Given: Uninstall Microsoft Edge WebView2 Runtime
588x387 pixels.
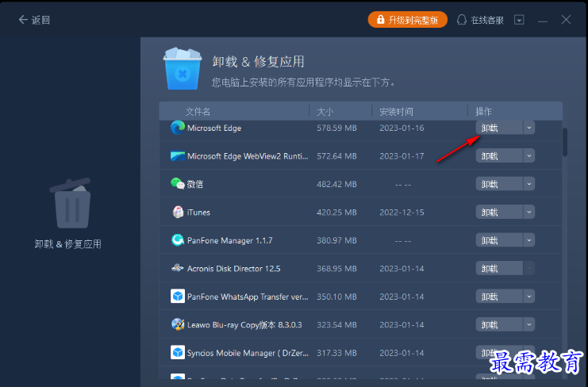Looking at the screenshot, I should (499, 156).
